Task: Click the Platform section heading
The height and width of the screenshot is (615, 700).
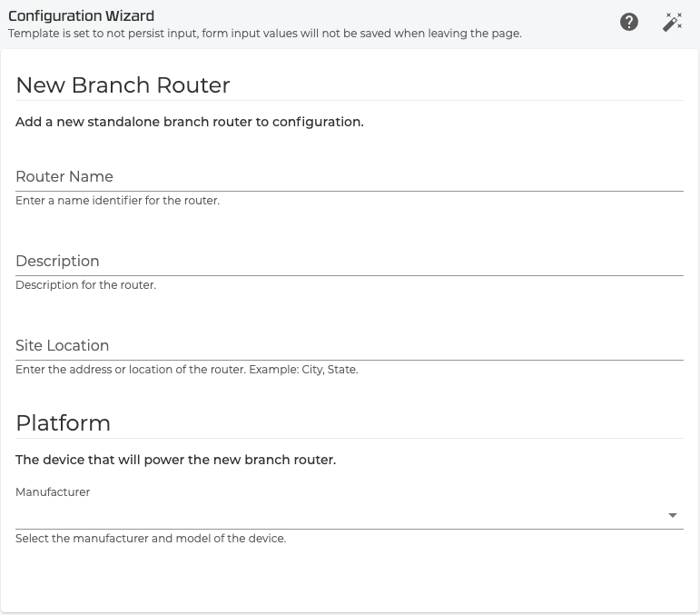Action: (x=63, y=423)
